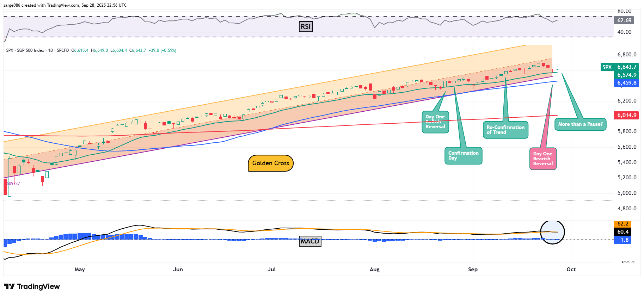This screenshot has width=644, height=297.
Task: Select the Day One Bullish Reversal callout
Action: [435, 122]
